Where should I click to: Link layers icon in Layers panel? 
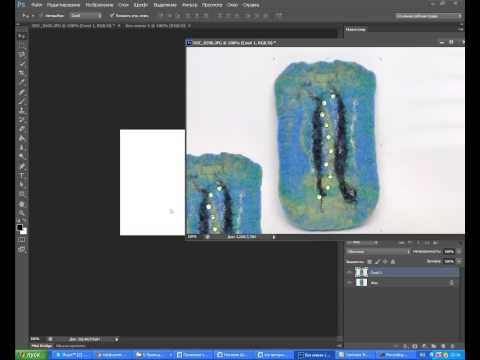coord(396,346)
